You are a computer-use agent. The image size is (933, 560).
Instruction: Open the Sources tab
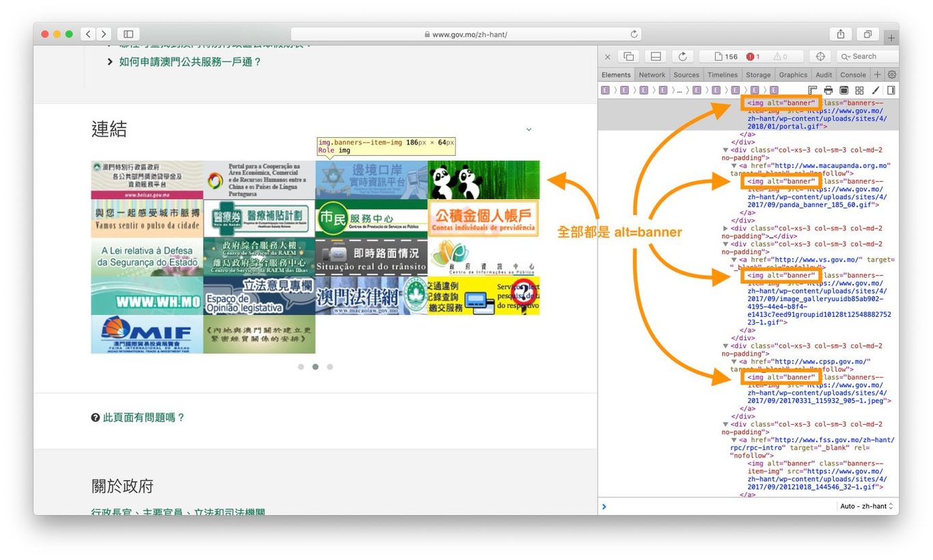click(686, 75)
